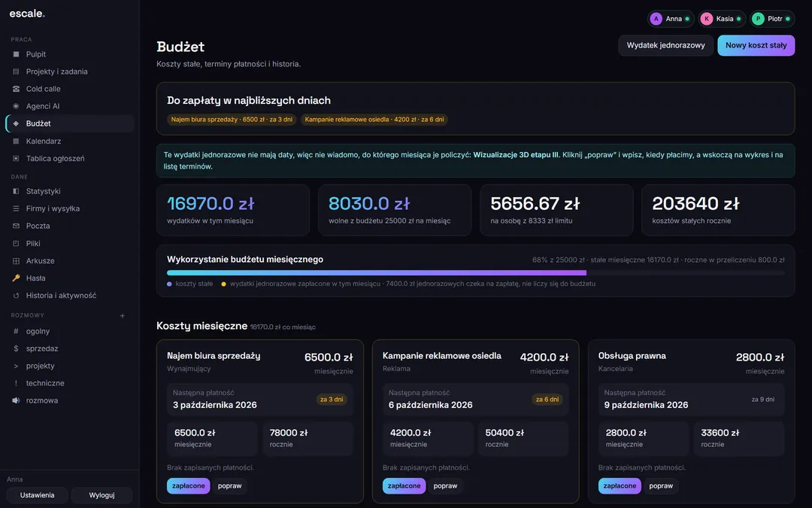The image size is (812, 508).
Task: Open the projekty channel
Action: point(70,366)
